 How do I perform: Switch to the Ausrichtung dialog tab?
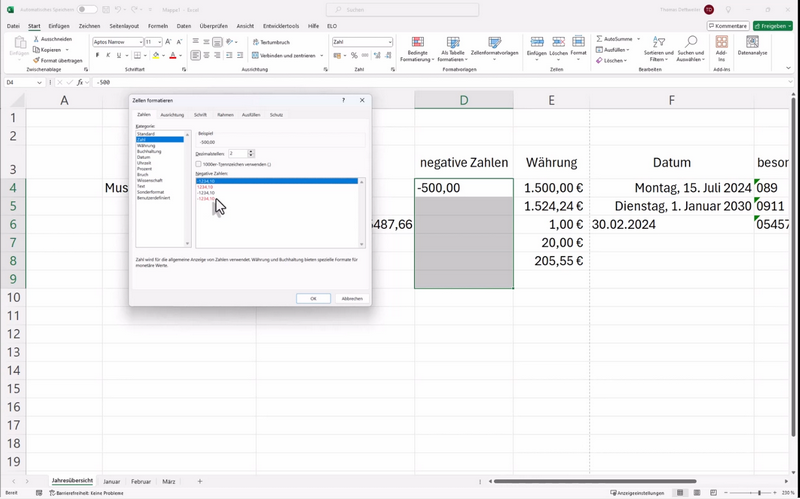(x=172, y=115)
